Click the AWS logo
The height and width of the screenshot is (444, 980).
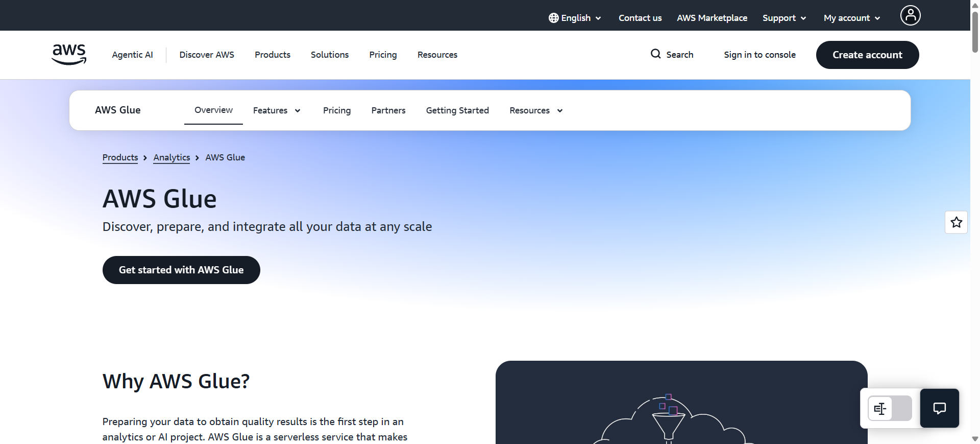pos(69,54)
